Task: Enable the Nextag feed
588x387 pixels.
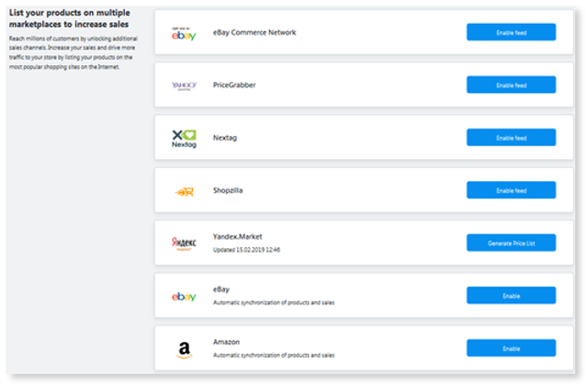Action: [x=511, y=137]
